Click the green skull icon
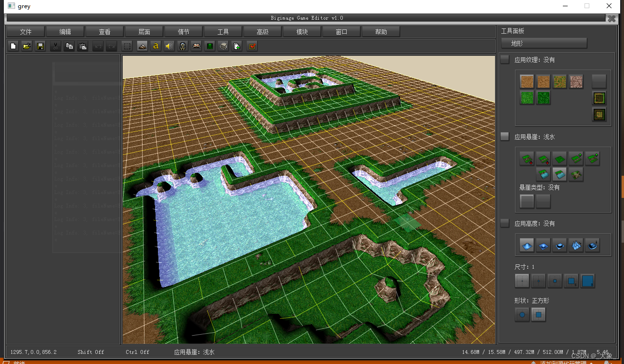 click(210, 46)
